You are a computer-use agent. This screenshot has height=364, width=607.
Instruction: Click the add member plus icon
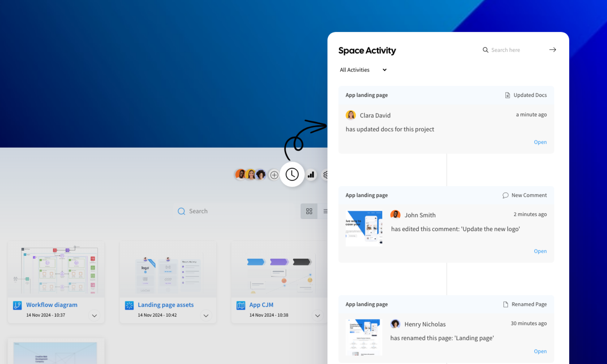pos(274,174)
